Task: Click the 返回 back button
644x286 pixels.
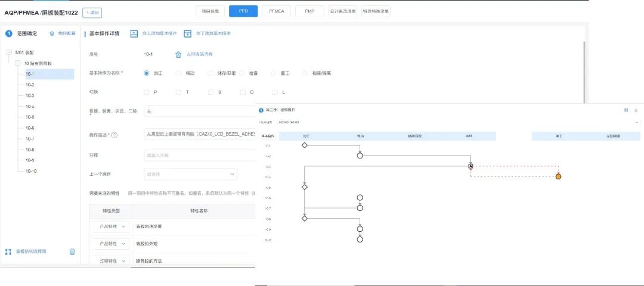Action: click(x=92, y=13)
